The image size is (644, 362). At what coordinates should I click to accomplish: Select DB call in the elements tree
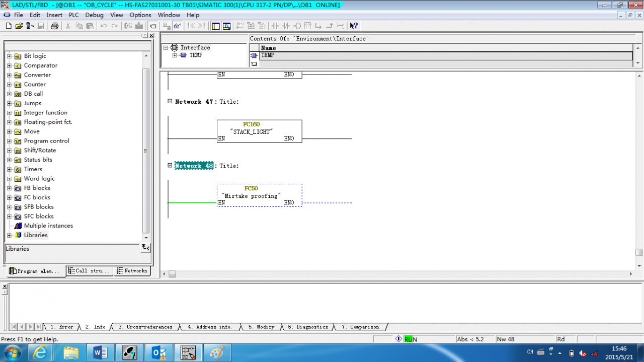[x=33, y=94]
